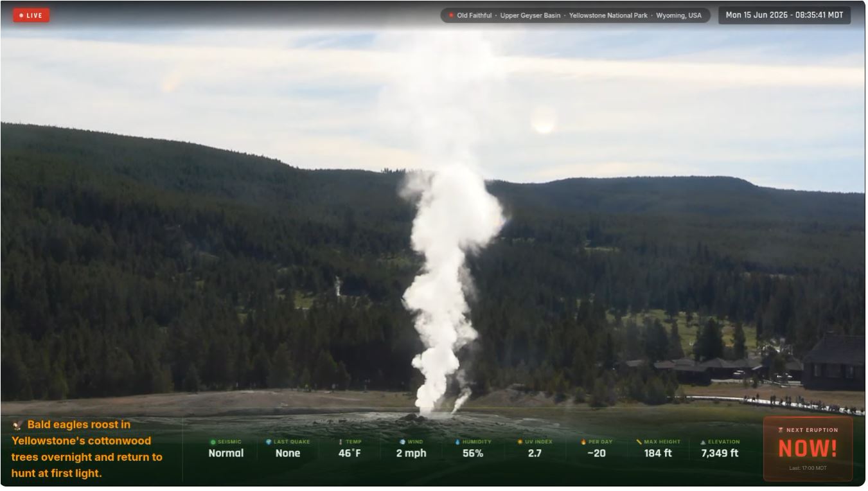The width and height of the screenshot is (868, 491).
Task: Click "Wyoming, USA" in the location pill
Action: [679, 15]
